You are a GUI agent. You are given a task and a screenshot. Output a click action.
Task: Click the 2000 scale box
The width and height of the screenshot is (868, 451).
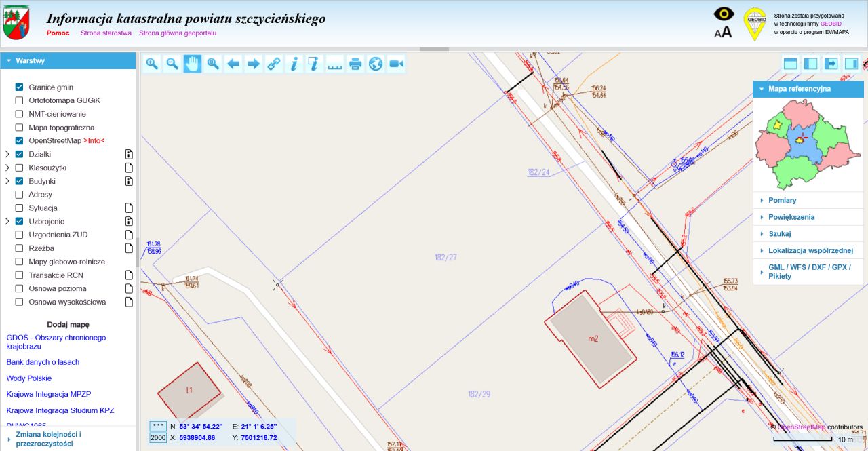pos(158,438)
